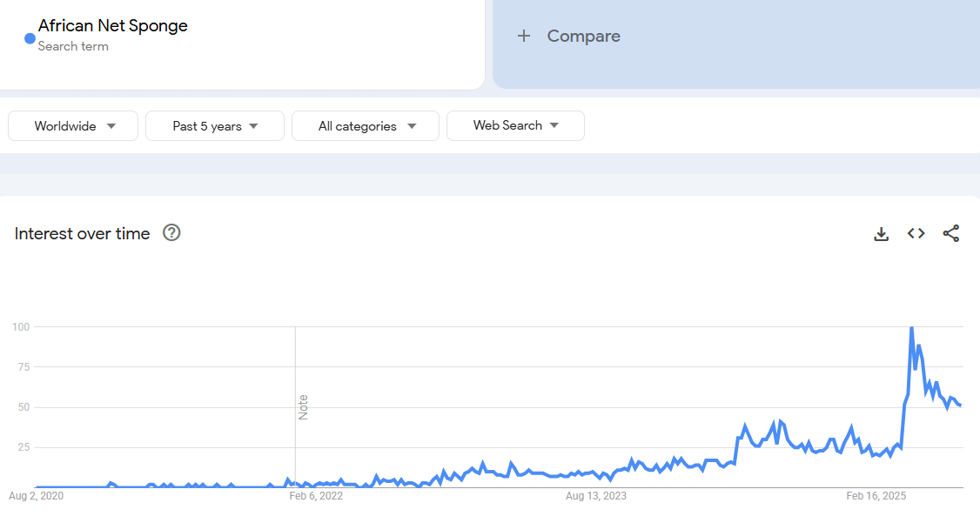Expand the Past 5 years time range
This screenshot has height=523, width=980.
pos(215,126)
